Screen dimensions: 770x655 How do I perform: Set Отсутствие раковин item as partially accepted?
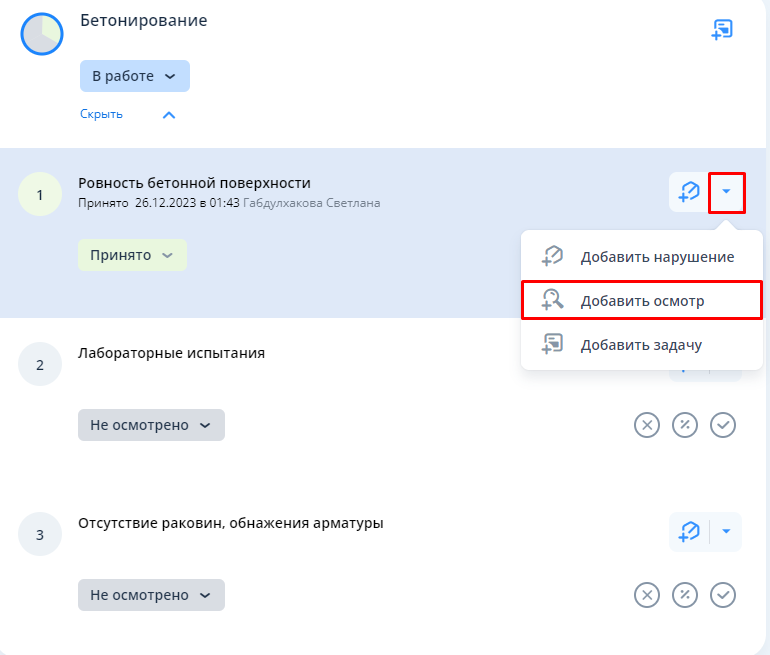pos(685,595)
